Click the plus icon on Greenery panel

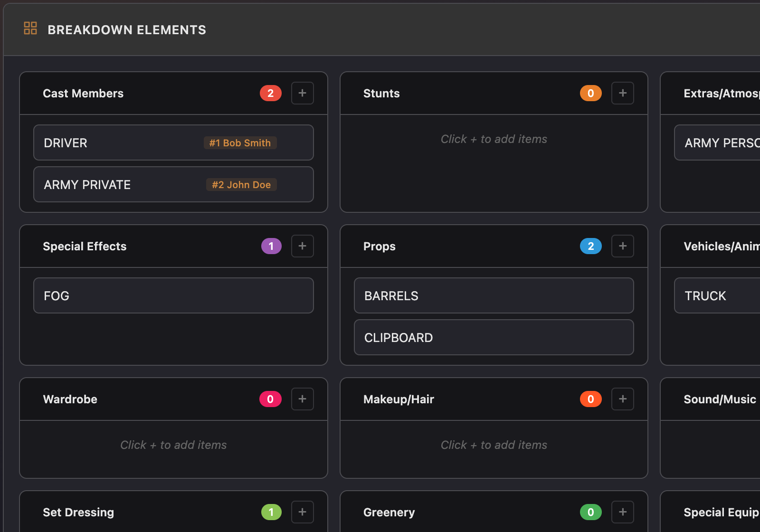[x=623, y=512]
